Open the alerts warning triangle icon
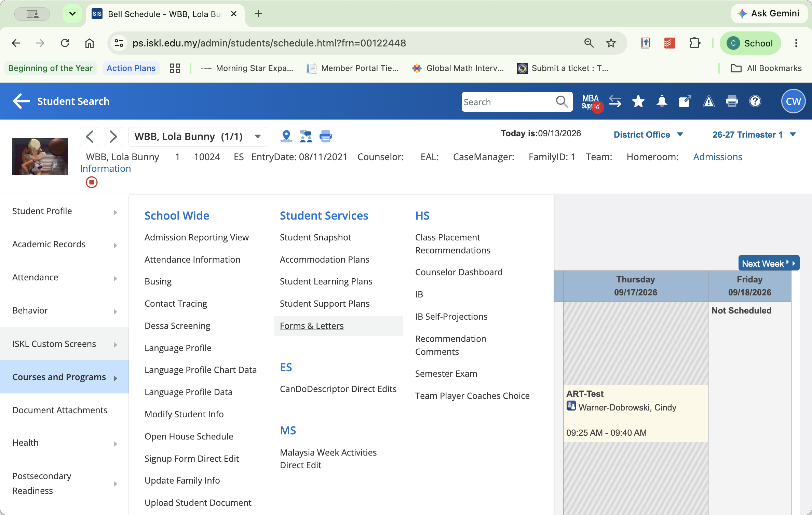This screenshot has width=812, height=515. tap(708, 101)
